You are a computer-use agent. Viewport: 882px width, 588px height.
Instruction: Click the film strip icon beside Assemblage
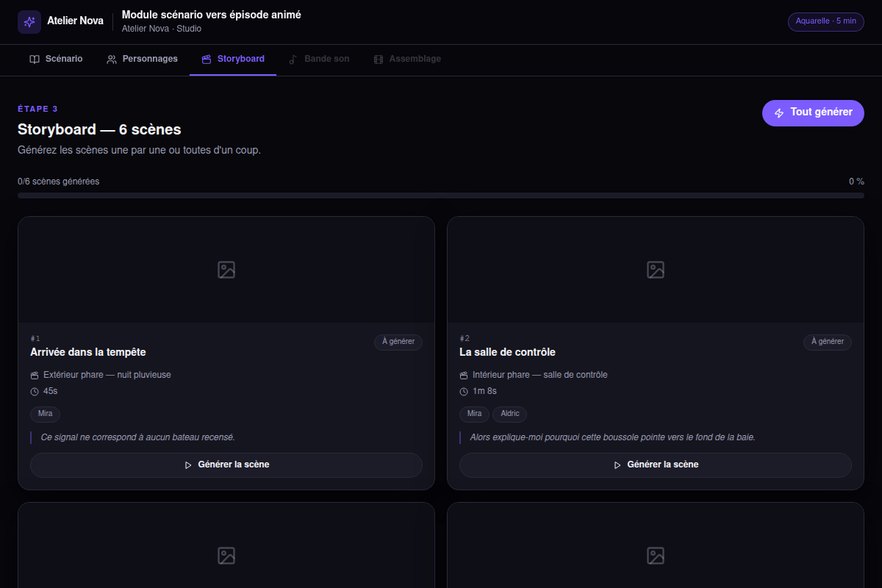pos(379,59)
